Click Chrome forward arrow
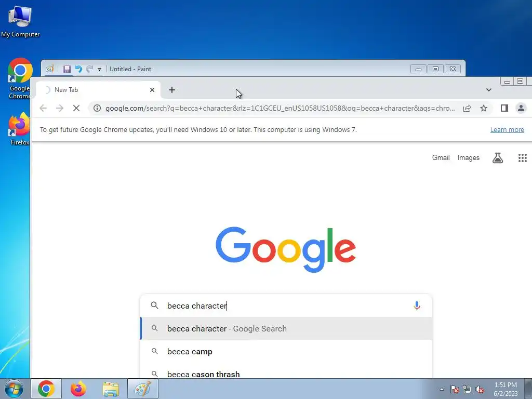 click(x=60, y=108)
